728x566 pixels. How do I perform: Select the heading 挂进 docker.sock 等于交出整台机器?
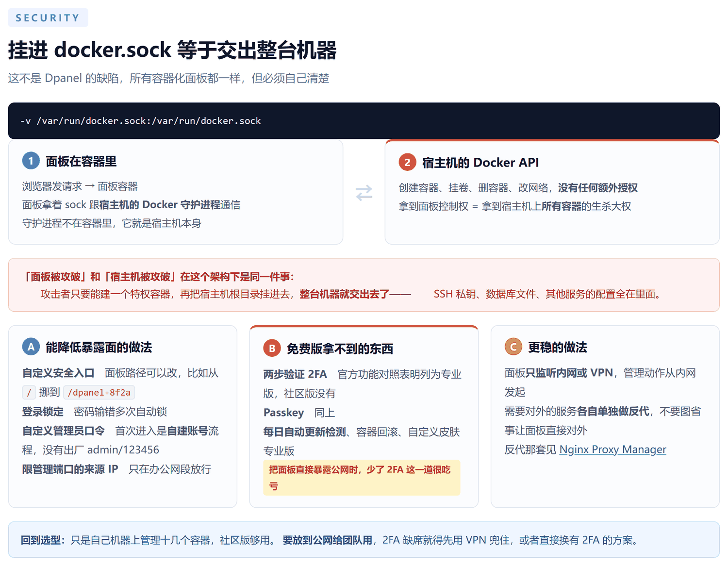172,50
